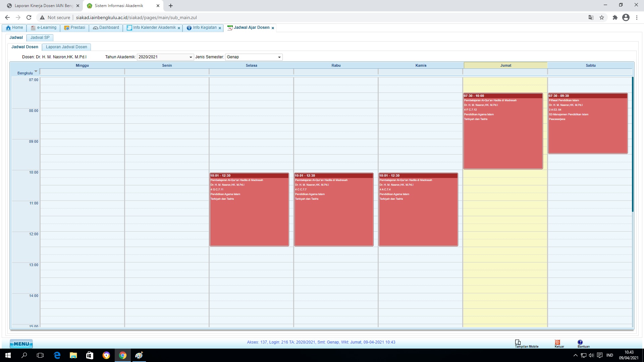
Task: Close the Info Kegiatan tab
Action: click(220, 28)
